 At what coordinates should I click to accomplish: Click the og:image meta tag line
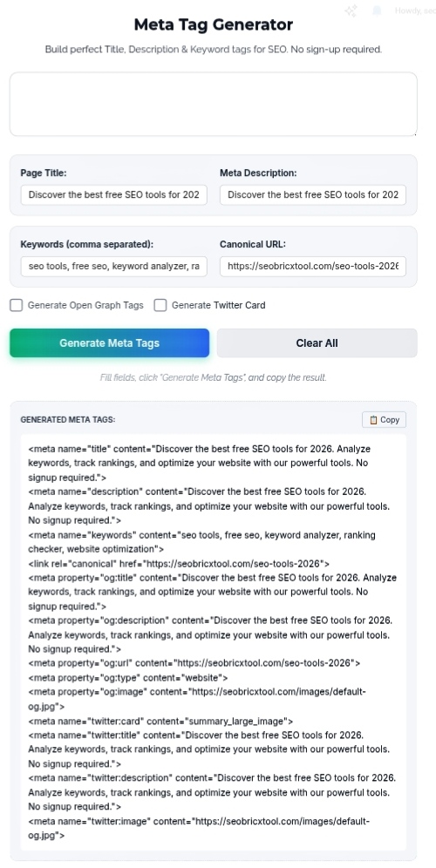pyautogui.click(x=197, y=699)
